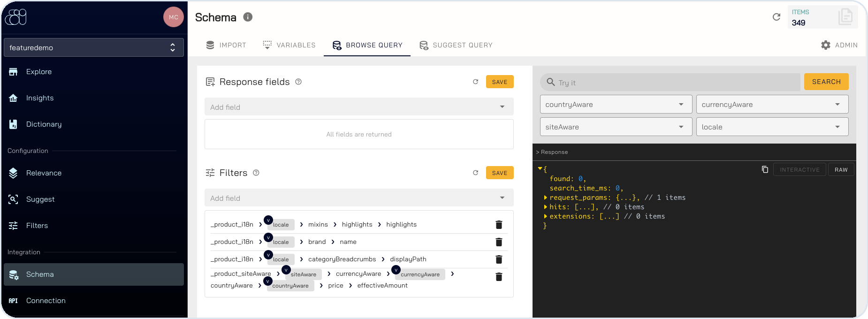The height and width of the screenshot is (319, 868).
Task: Open the Connection API page
Action: [94, 301]
